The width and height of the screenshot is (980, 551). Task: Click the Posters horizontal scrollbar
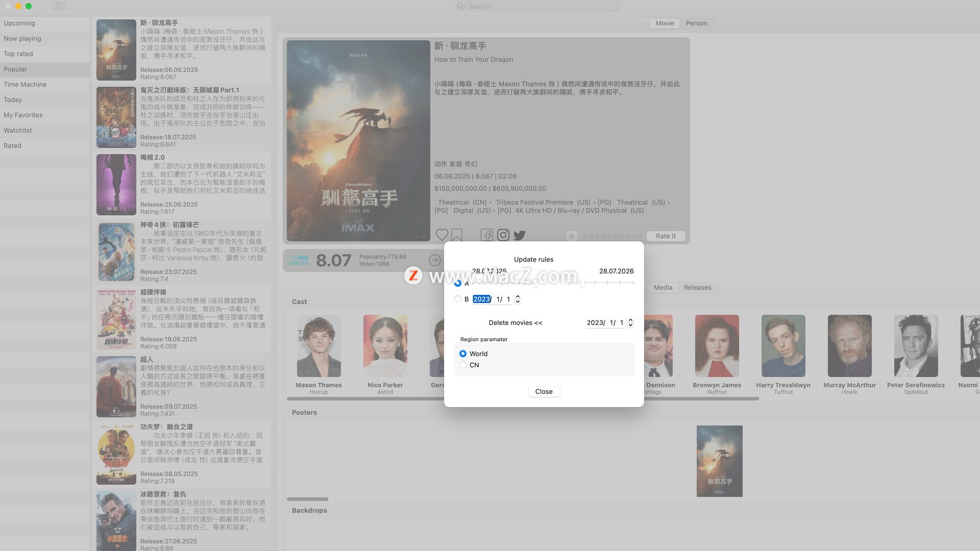308,499
